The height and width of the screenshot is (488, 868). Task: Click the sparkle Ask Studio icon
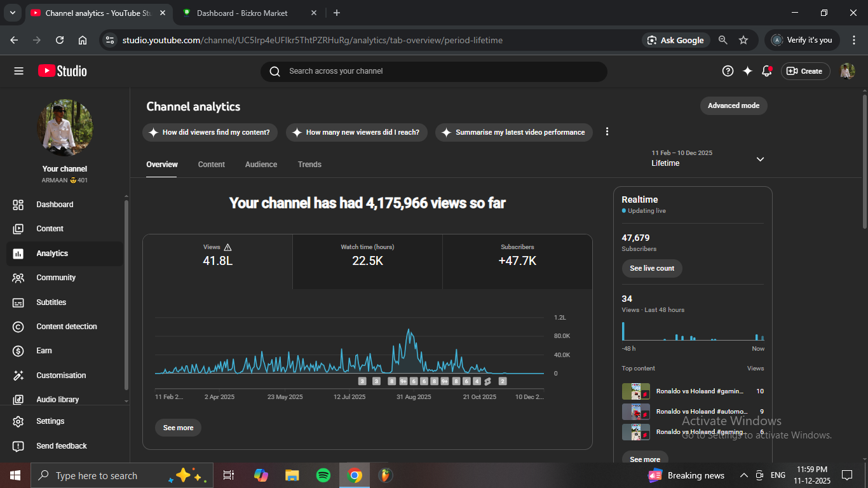[747, 71]
